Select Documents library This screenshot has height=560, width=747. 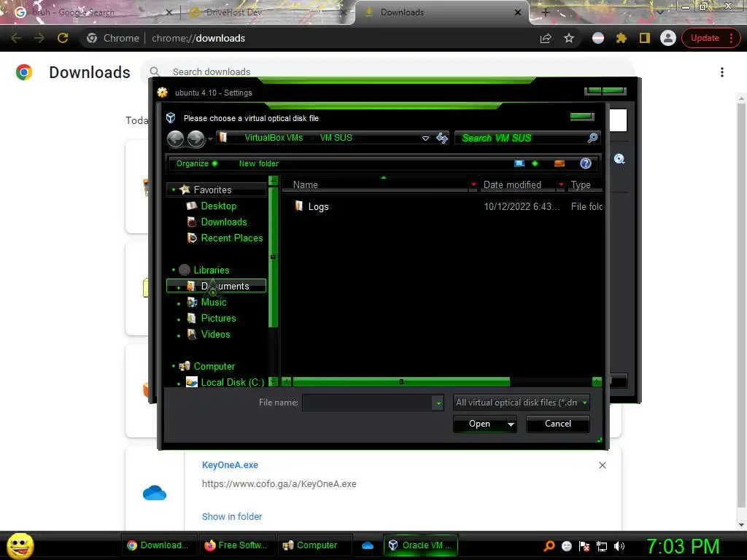pyautogui.click(x=216, y=286)
